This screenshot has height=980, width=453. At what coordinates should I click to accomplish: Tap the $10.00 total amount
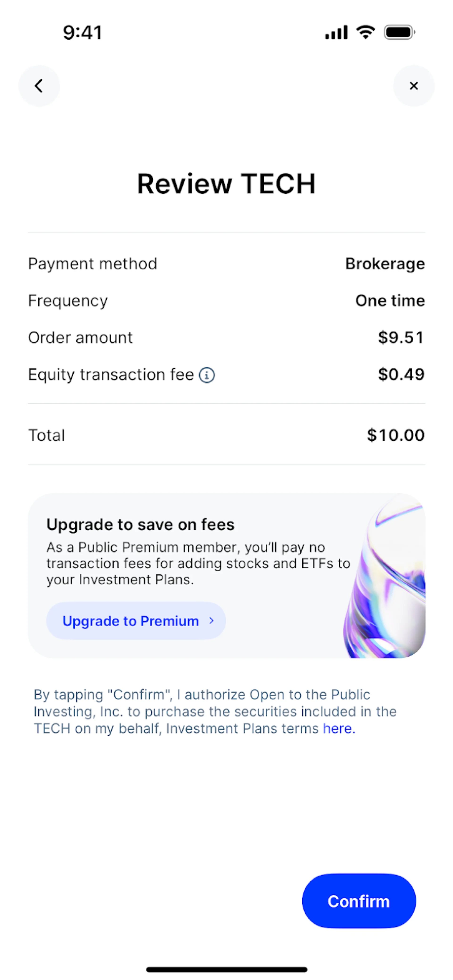point(396,435)
